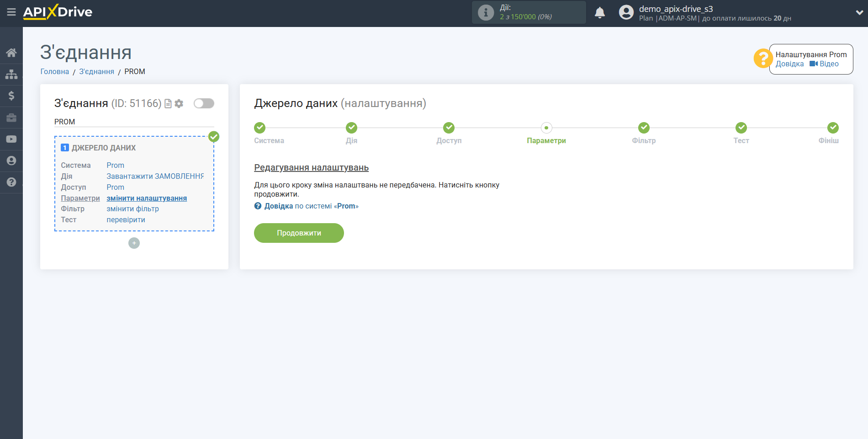Go to the Дія step

351,128
